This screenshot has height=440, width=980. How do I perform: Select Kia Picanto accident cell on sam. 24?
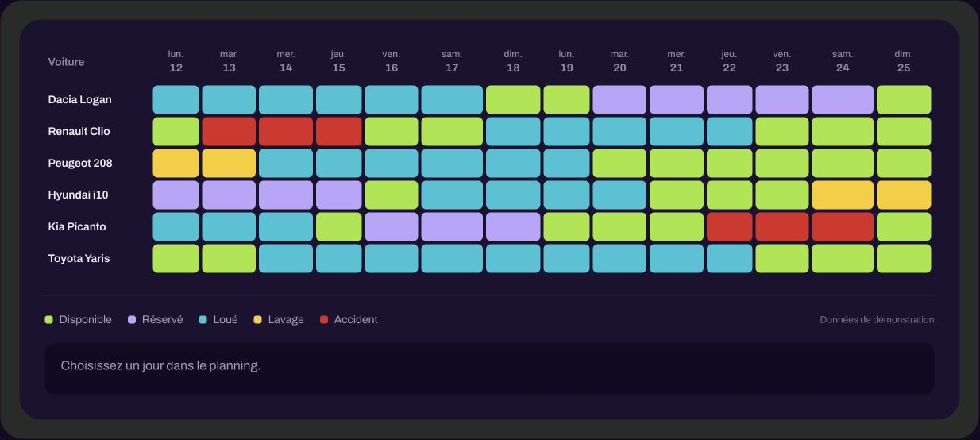[x=843, y=227]
